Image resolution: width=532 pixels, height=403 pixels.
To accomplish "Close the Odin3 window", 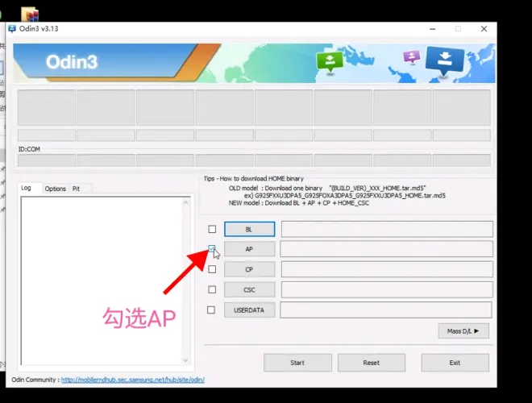I will (x=484, y=29).
